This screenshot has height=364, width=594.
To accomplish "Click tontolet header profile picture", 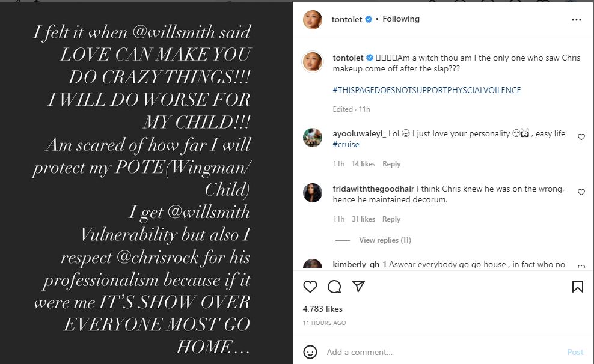I will [x=313, y=19].
